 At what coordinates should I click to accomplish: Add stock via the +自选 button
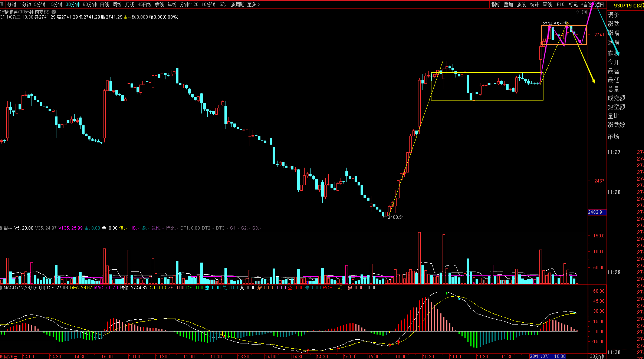587,4
